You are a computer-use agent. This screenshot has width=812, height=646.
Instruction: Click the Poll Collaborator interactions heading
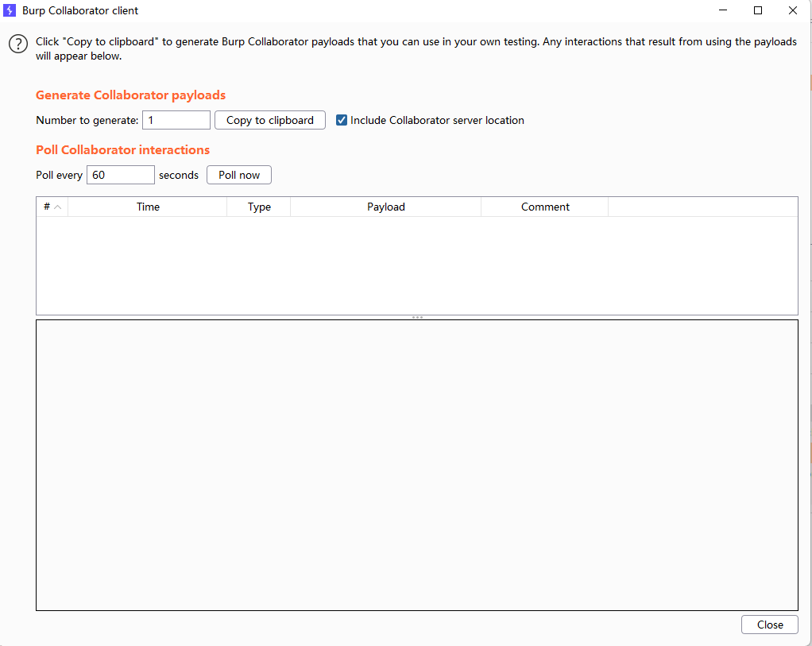pyautogui.click(x=122, y=150)
